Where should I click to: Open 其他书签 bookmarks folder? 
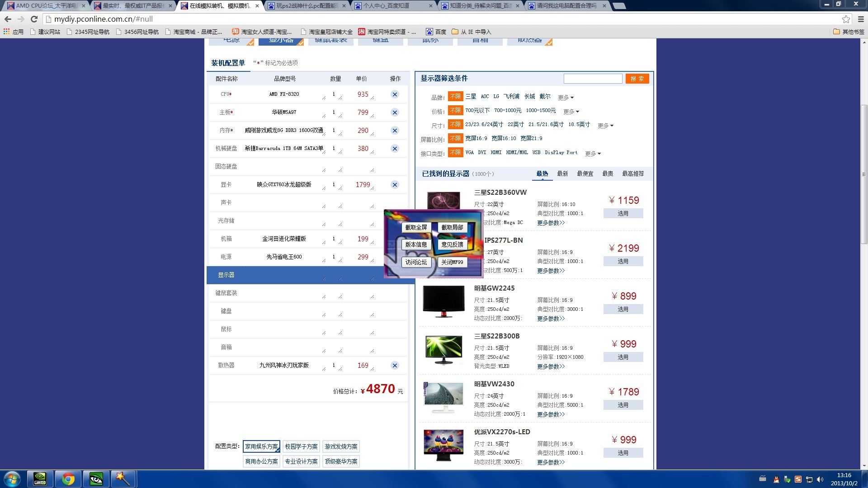pos(849,32)
